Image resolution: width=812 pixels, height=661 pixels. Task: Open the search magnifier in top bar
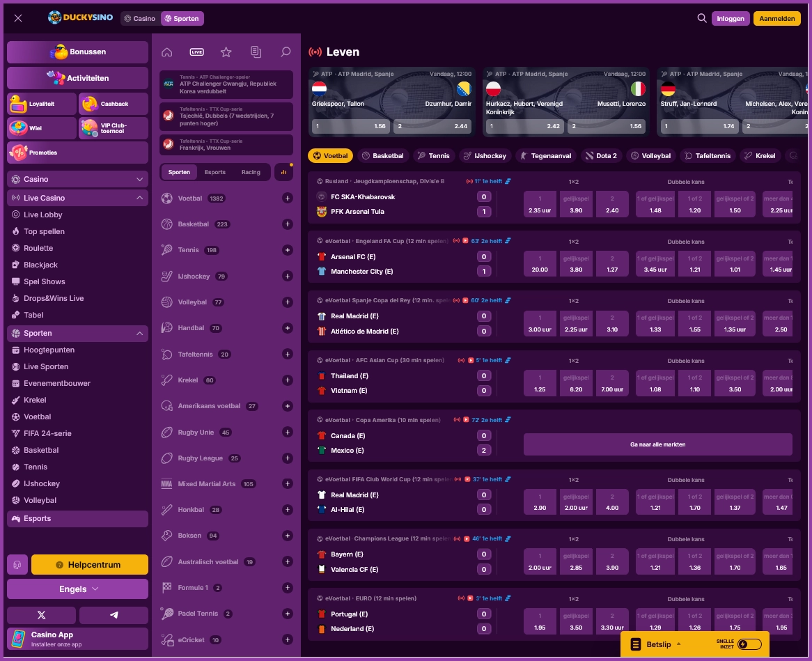click(x=702, y=18)
